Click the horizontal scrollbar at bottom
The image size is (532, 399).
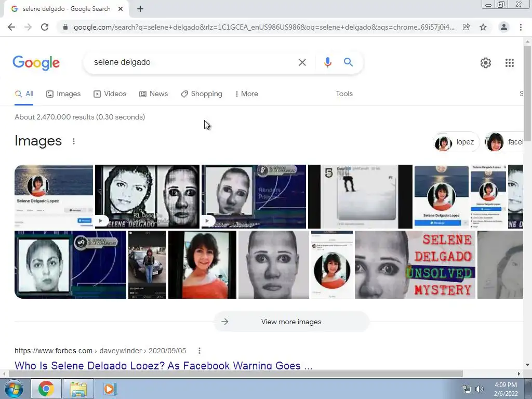point(235,374)
